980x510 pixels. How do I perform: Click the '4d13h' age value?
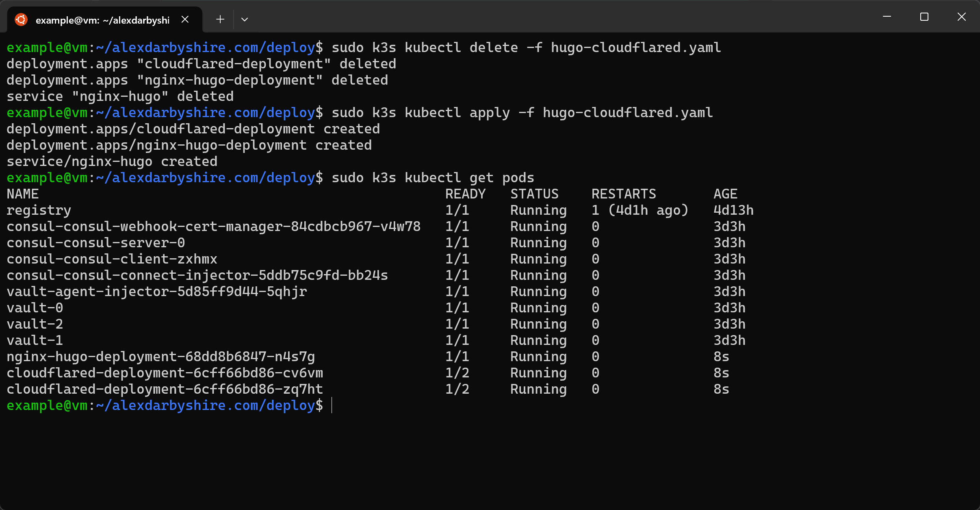click(x=734, y=210)
